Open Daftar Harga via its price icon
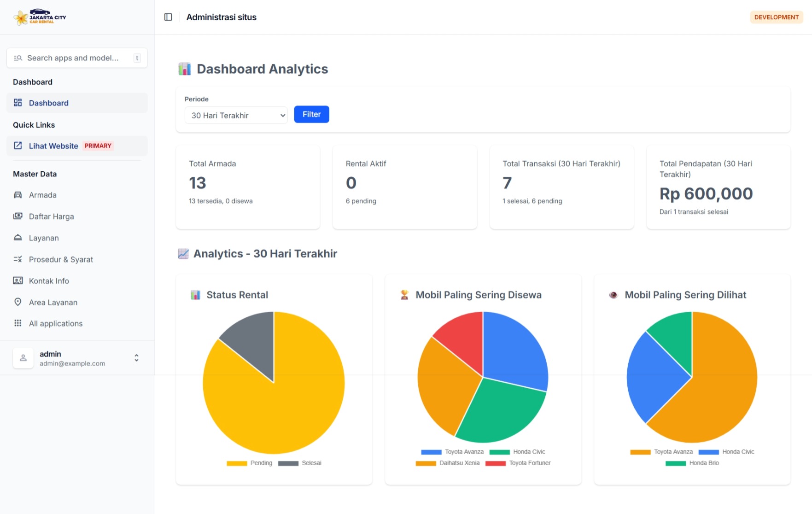The width and height of the screenshot is (812, 514). click(18, 216)
